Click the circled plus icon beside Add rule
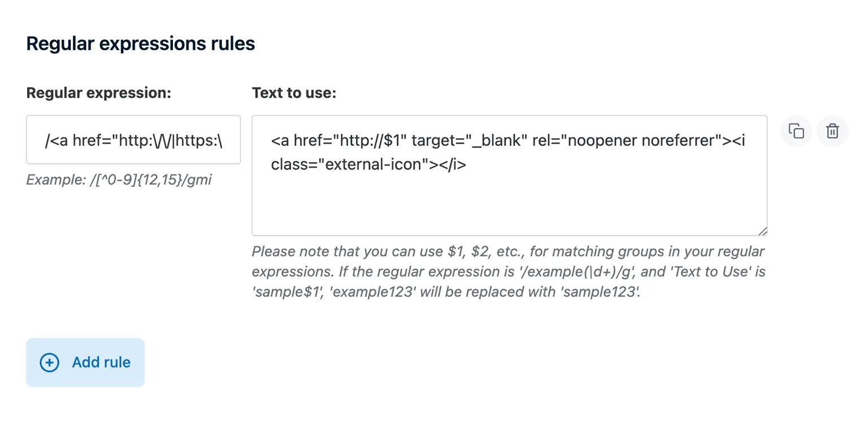This screenshot has width=868, height=433. tap(49, 362)
